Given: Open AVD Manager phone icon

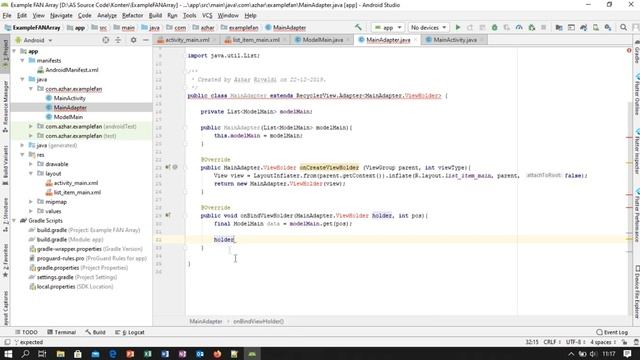Looking at the screenshot, I should (x=596, y=27).
